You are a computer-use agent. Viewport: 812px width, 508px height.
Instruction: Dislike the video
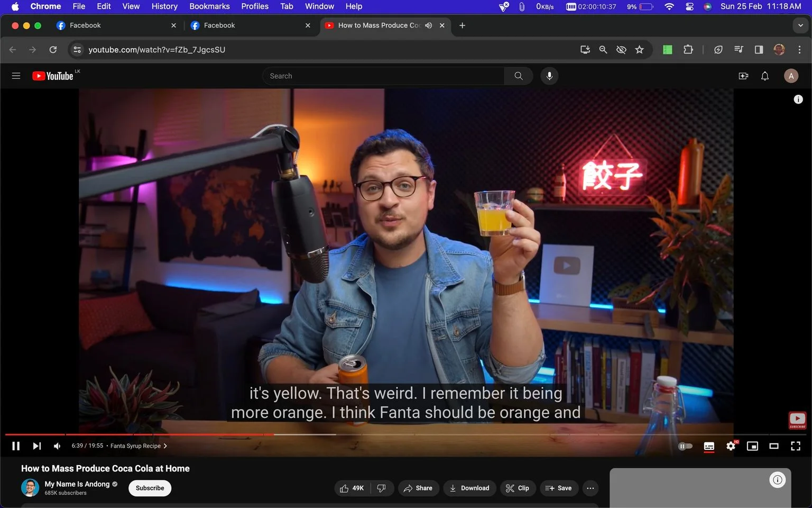click(382, 488)
